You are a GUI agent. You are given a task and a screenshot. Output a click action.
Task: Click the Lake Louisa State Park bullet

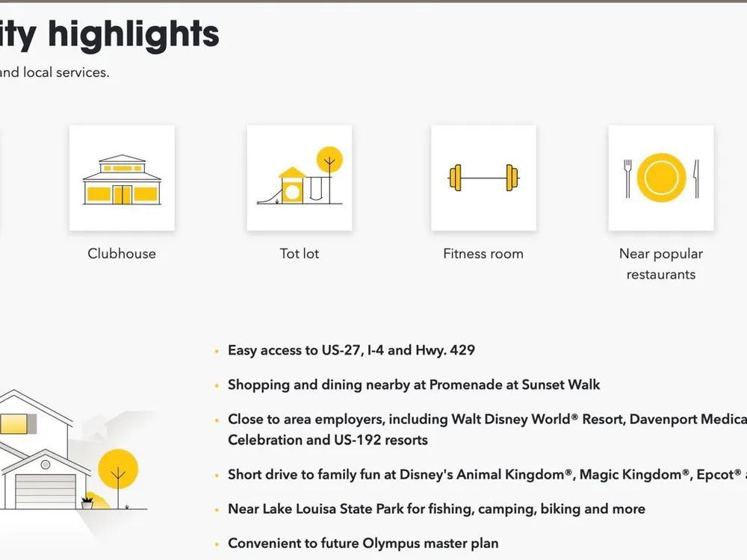point(436,509)
